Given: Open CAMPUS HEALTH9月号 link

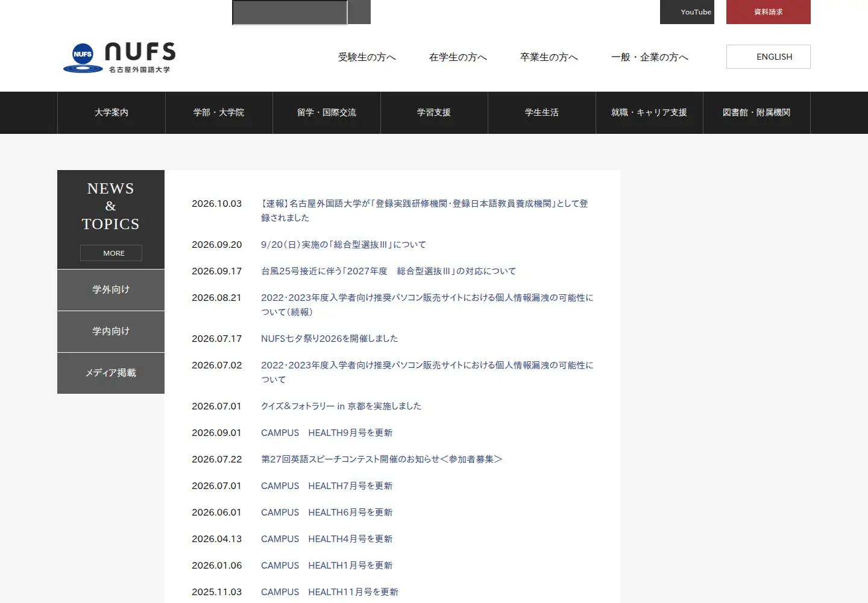Looking at the screenshot, I should [x=327, y=433].
